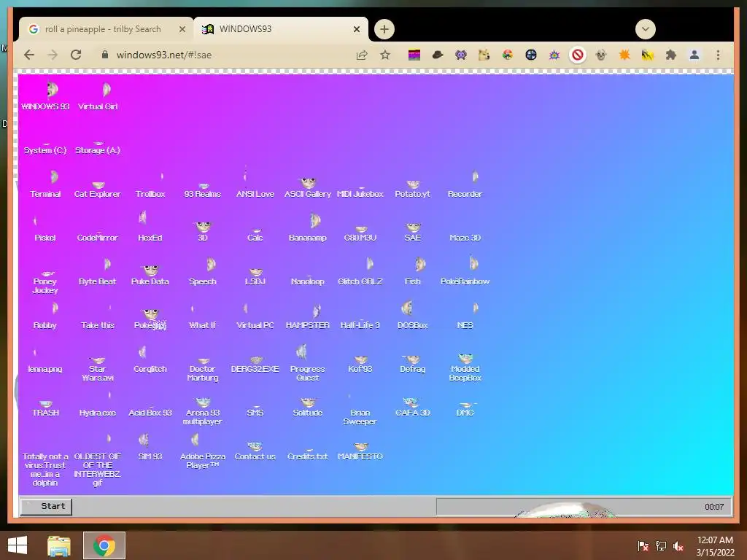Open Adobe Pizza Player icon
This screenshot has width=747, height=560.
tap(203, 452)
